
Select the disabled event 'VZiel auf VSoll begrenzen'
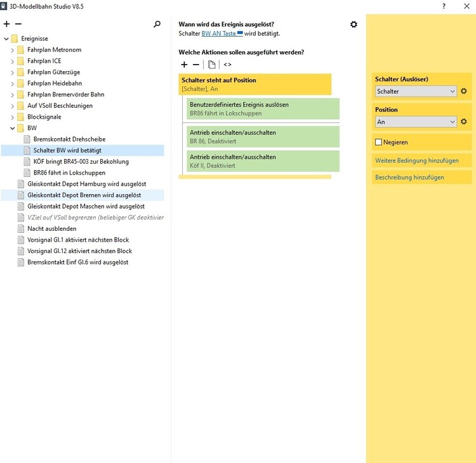(95, 218)
